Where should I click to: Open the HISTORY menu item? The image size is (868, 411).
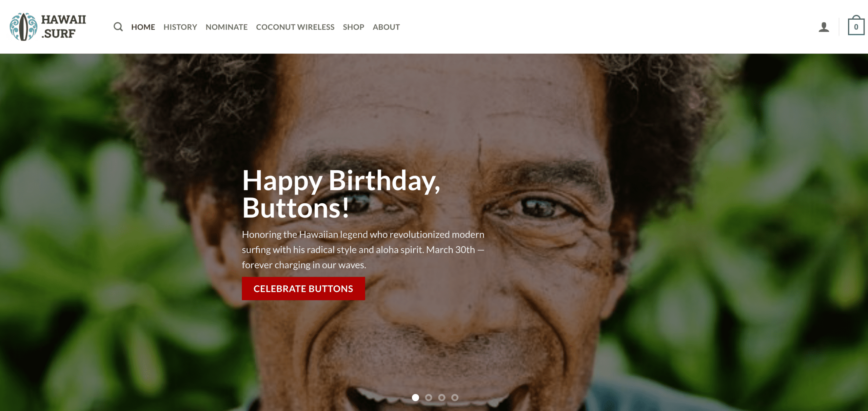[180, 27]
